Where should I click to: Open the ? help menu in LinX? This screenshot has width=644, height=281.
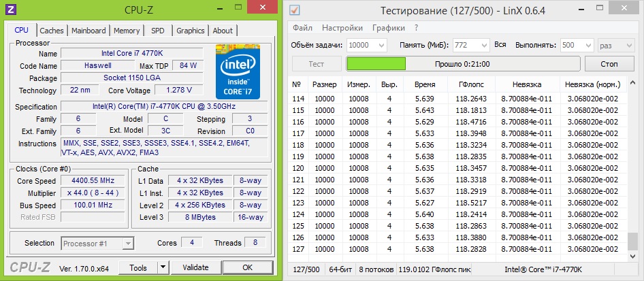[x=416, y=28]
